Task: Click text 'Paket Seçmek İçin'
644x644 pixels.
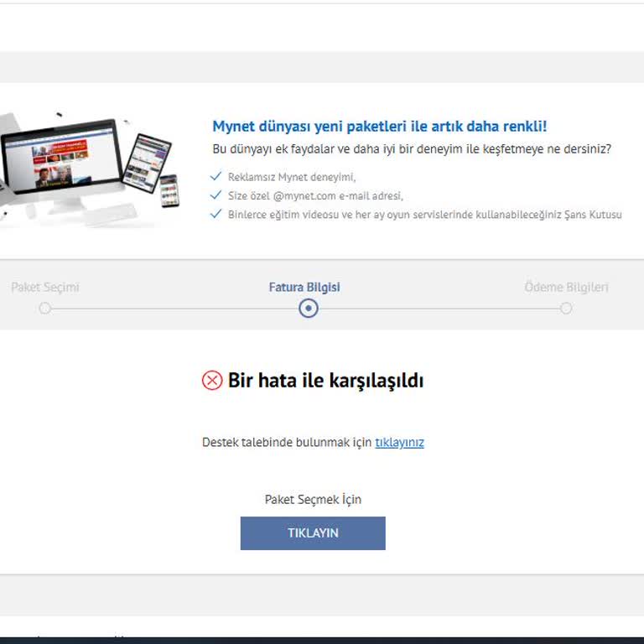Action: tap(313, 500)
